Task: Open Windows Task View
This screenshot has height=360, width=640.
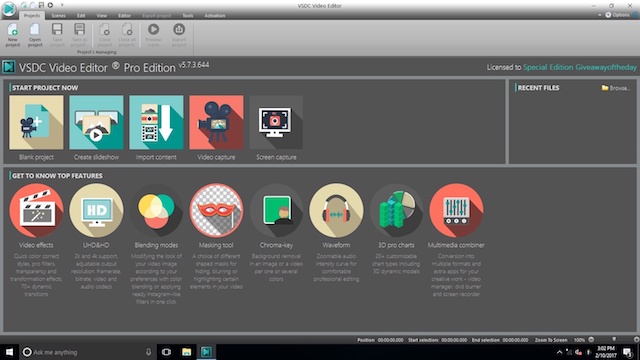Action: [166, 352]
